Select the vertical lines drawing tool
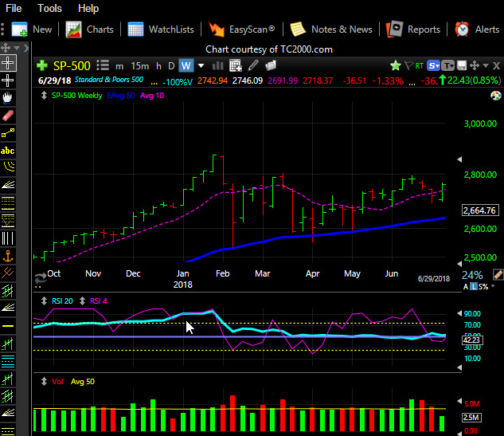This screenshot has width=504, height=436. pos(8,238)
